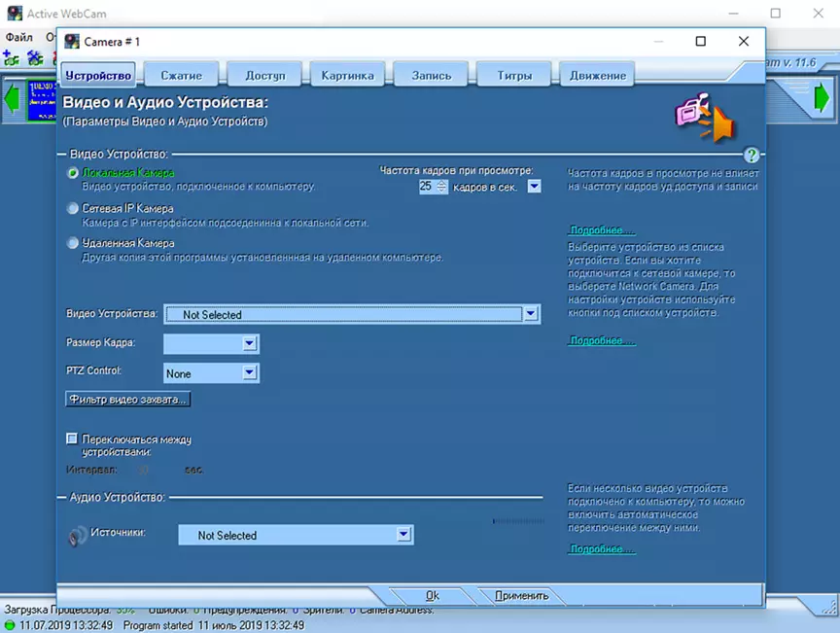Click the help question mark icon
Image resolution: width=840 pixels, height=633 pixels.
[752, 156]
